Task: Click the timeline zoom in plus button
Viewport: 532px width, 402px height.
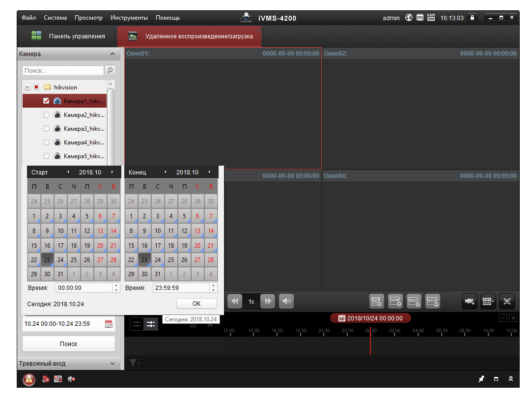Action: click(x=513, y=318)
